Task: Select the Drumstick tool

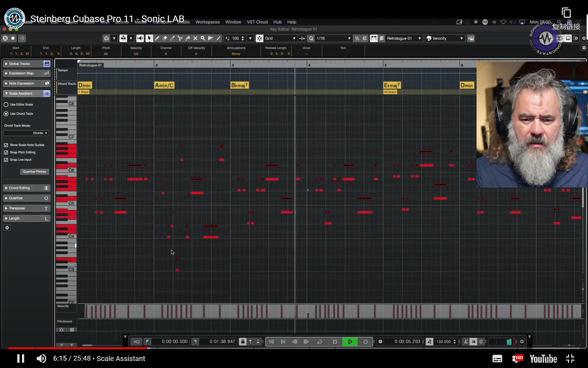Action: pos(211,38)
